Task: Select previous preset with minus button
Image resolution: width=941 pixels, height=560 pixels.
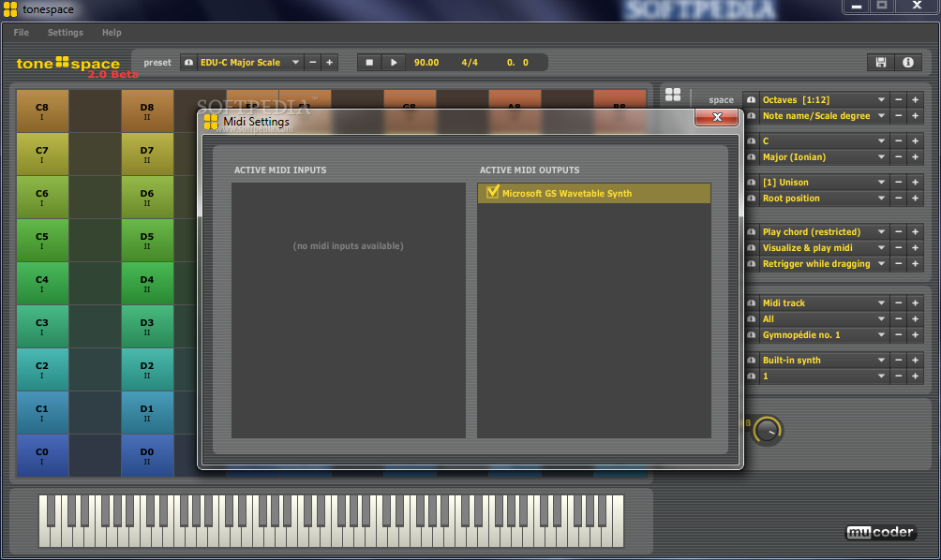Action: pos(313,63)
